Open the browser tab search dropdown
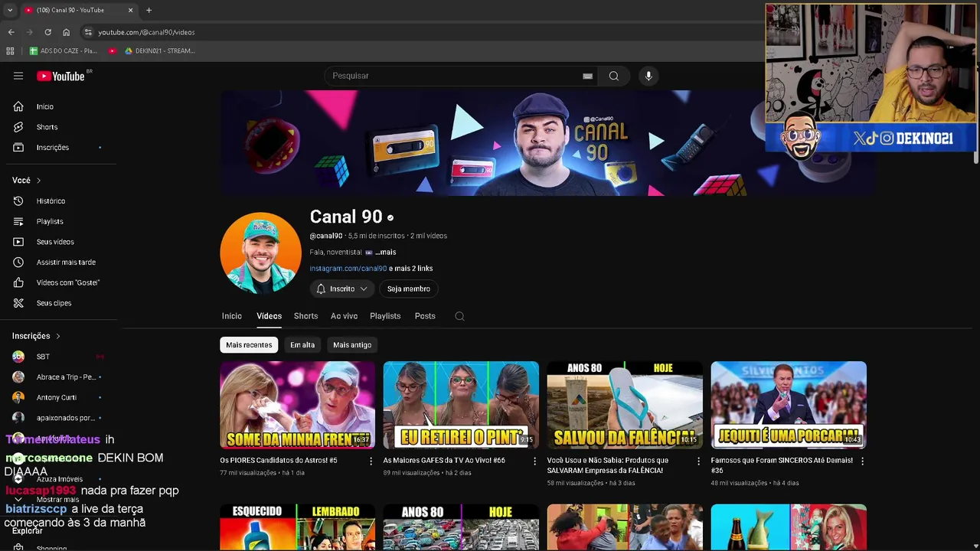980x551 pixels. point(10,10)
